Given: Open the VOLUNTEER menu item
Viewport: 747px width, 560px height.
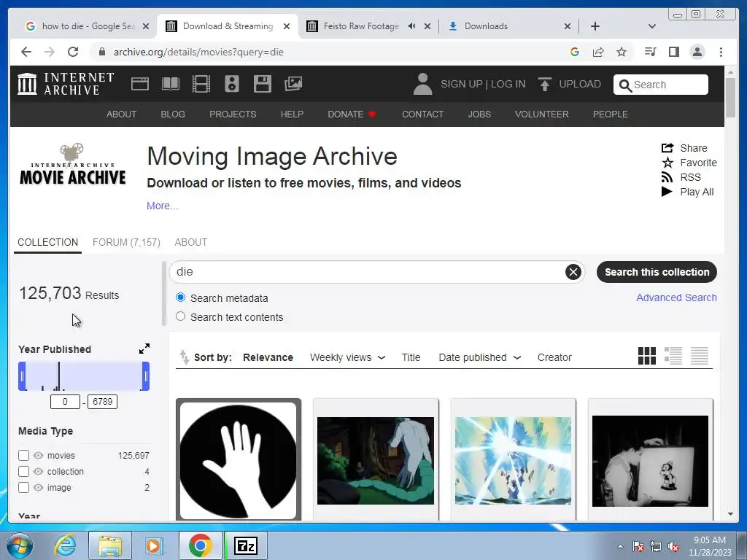Looking at the screenshot, I should tap(542, 114).
